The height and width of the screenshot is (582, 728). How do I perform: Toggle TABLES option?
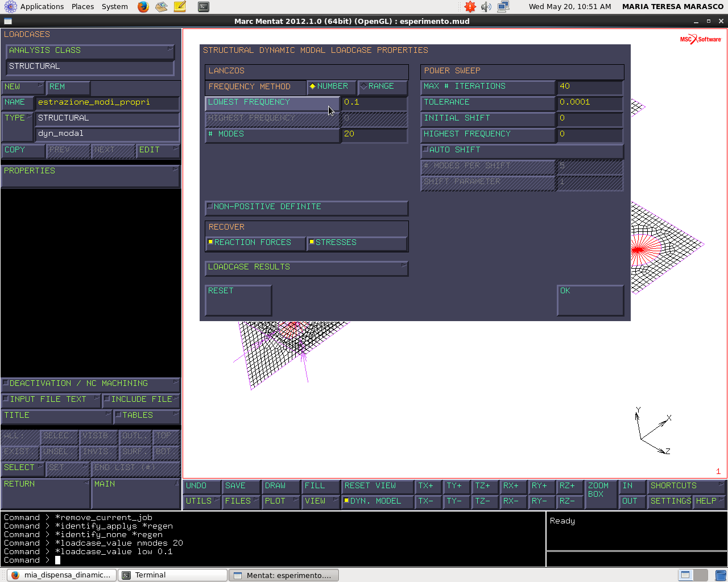pos(147,416)
